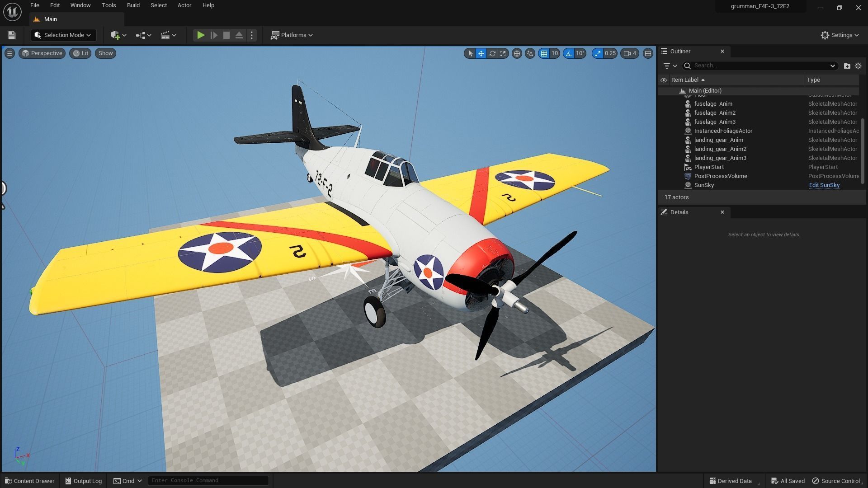This screenshot has width=868, height=488.
Task: Open the Build menu
Action: (133, 5)
